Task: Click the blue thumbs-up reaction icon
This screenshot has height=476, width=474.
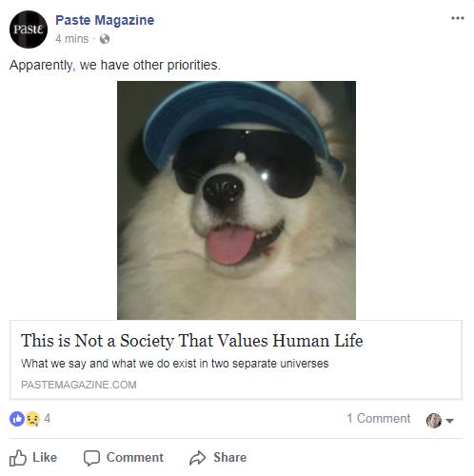Action: [x=17, y=419]
